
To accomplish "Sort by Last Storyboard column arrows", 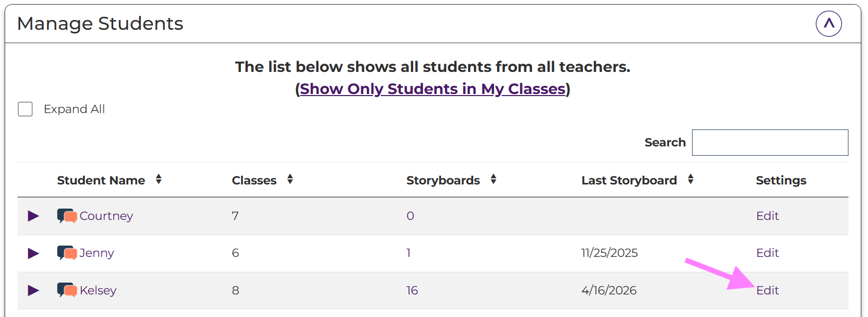I will (690, 179).
